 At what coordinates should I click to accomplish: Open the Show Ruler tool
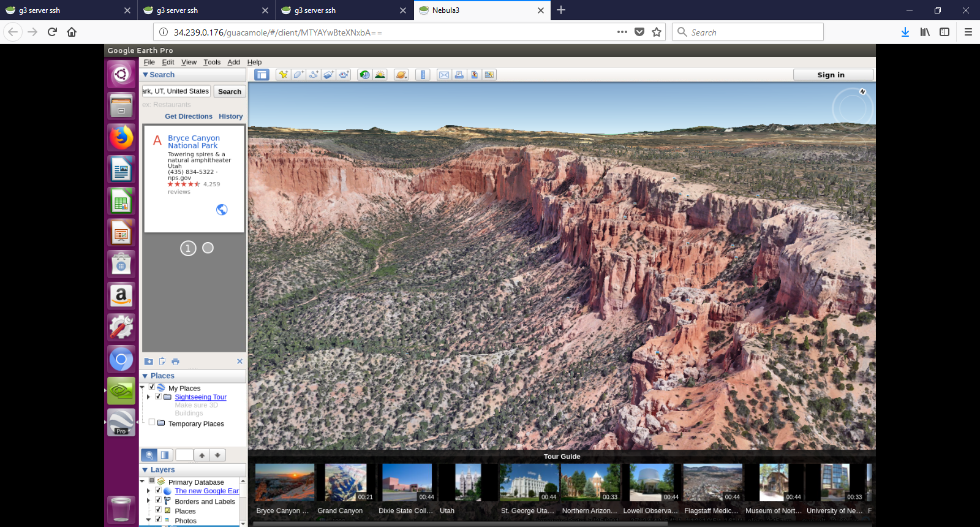(423, 75)
